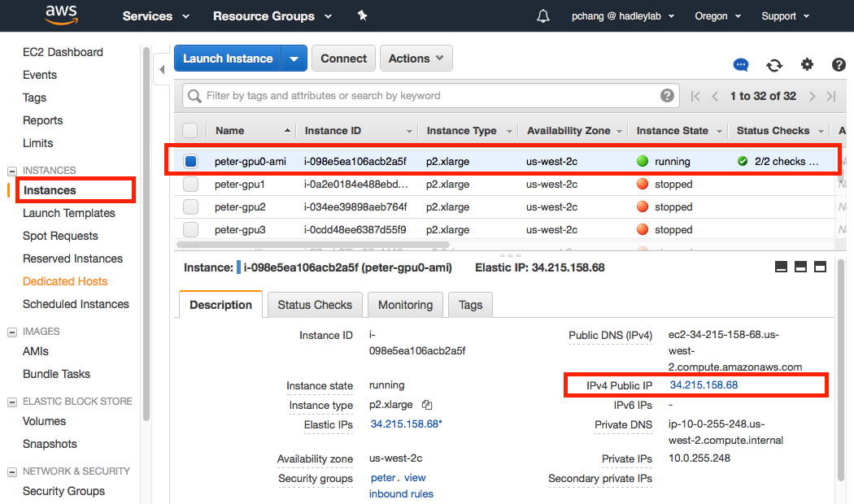This screenshot has width=854, height=504.
Task: Click the 2/2 checks green checkmark icon
Action: click(743, 161)
